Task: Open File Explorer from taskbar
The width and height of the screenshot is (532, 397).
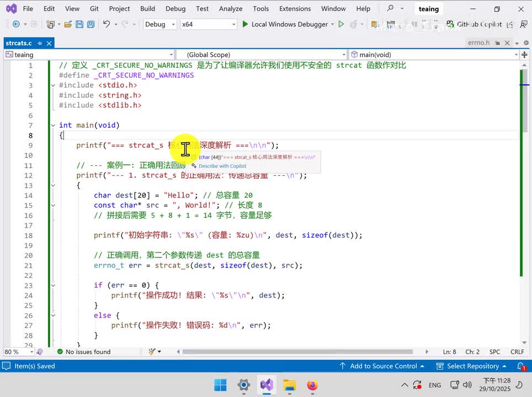Action: click(290, 385)
